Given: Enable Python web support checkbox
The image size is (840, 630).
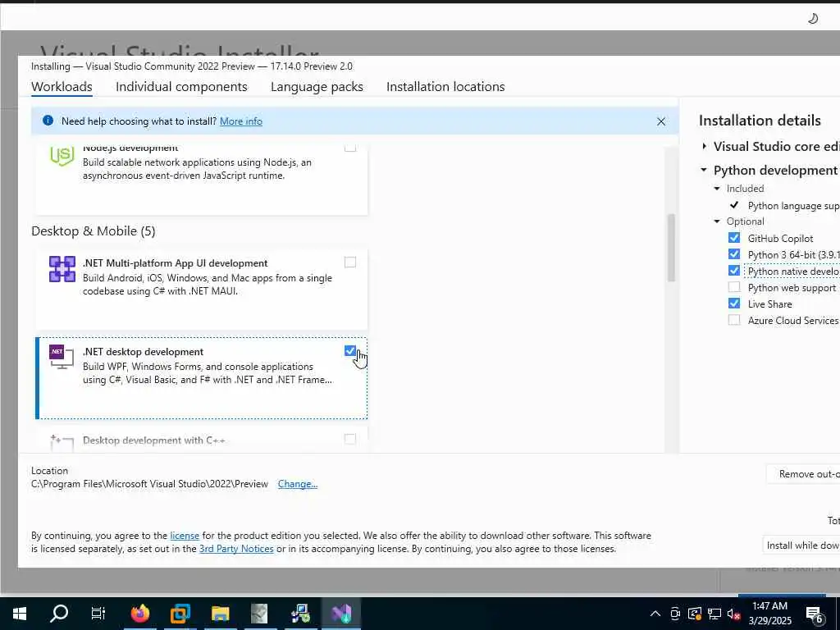Looking at the screenshot, I should (x=734, y=287).
